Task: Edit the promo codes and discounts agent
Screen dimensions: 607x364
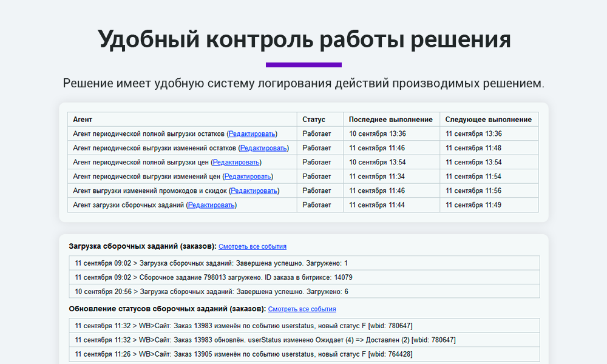Action: tap(254, 190)
